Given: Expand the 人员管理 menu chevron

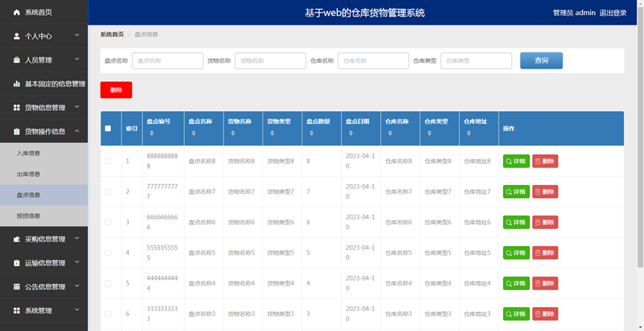Looking at the screenshot, I should (x=77, y=60).
